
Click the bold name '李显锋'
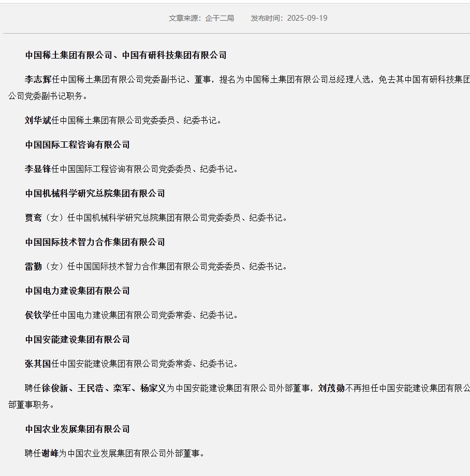coord(38,169)
